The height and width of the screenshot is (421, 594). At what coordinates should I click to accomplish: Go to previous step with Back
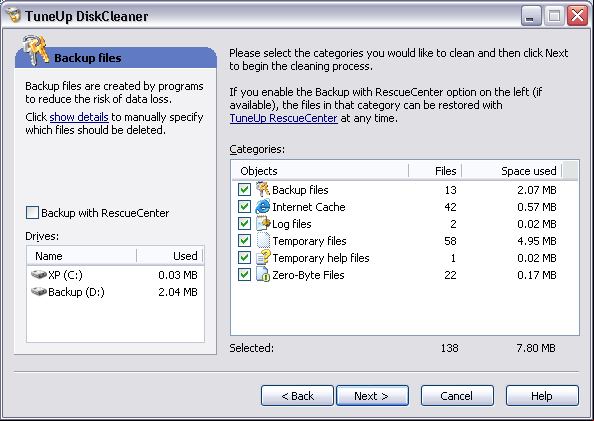pos(297,396)
